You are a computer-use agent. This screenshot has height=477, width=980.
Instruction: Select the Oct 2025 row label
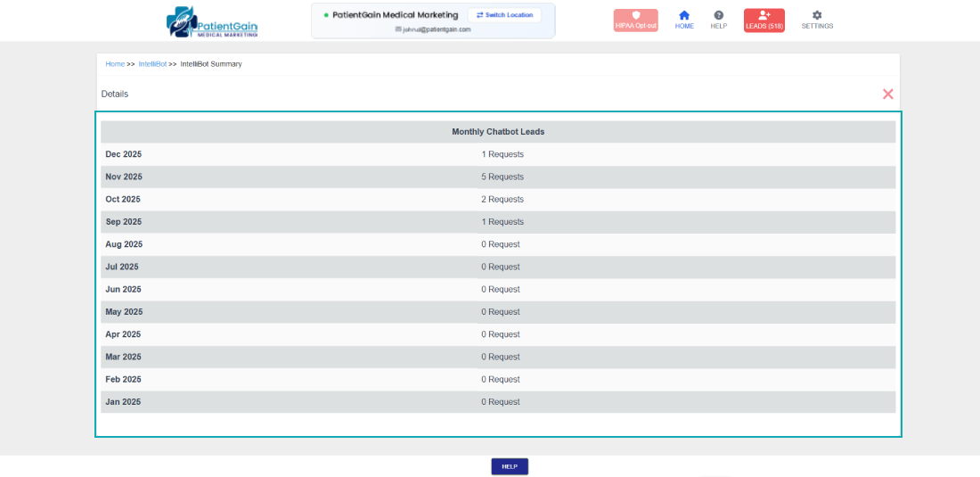click(x=123, y=200)
